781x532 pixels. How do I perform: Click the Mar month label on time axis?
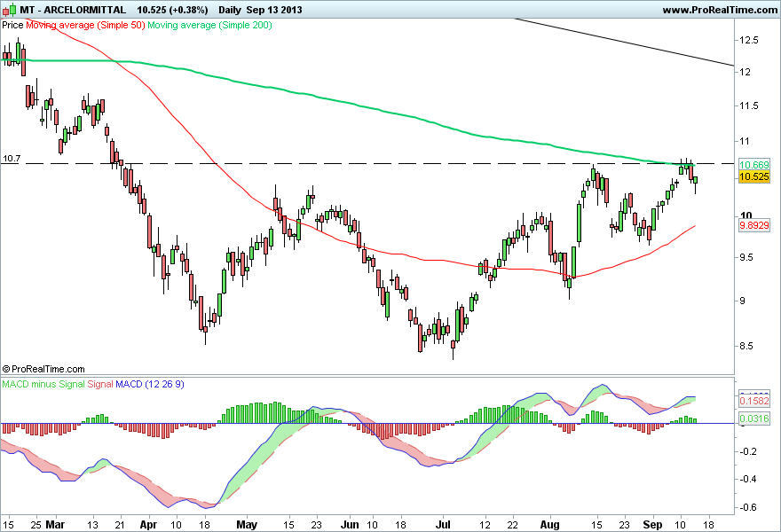coord(55,525)
